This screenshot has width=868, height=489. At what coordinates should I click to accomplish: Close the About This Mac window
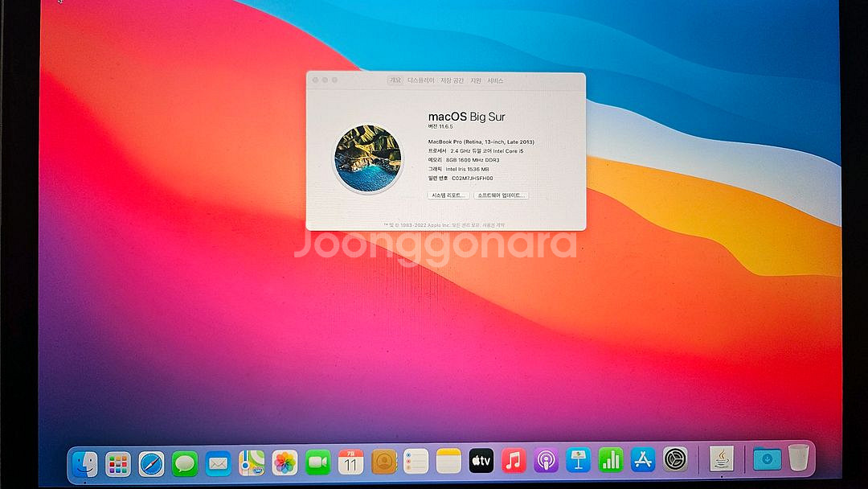(x=316, y=80)
